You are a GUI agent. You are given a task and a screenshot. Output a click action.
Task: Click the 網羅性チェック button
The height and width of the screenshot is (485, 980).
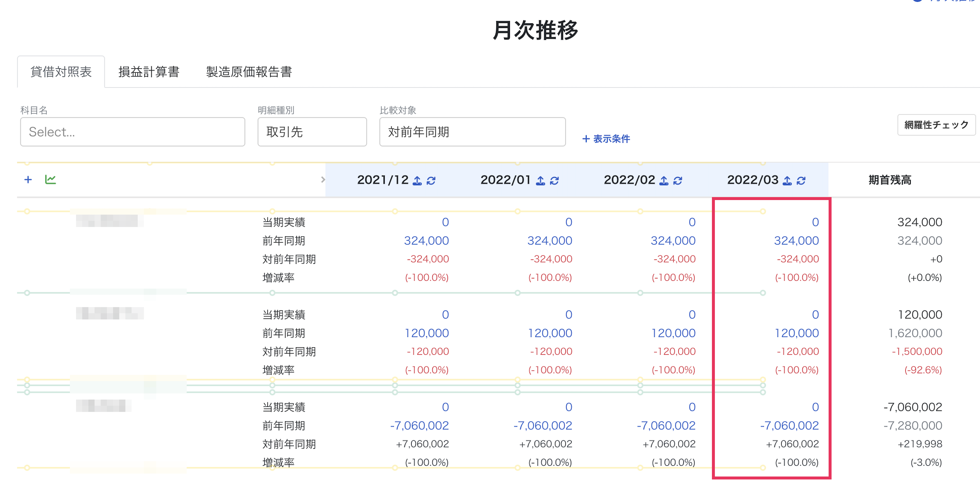pyautogui.click(x=936, y=125)
